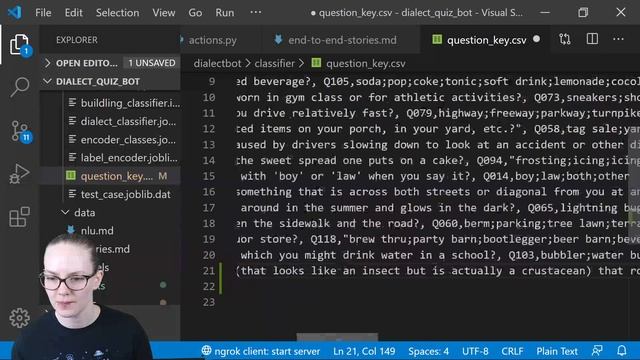Screen dimensions: 640x360
Task: Click the Open Changes compare icon
Action: (565, 40)
